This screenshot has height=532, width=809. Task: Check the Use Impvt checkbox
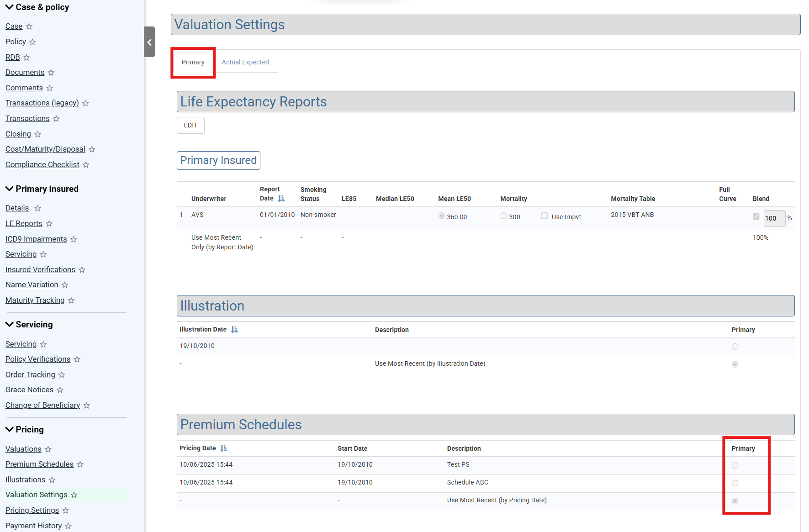point(544,216)
